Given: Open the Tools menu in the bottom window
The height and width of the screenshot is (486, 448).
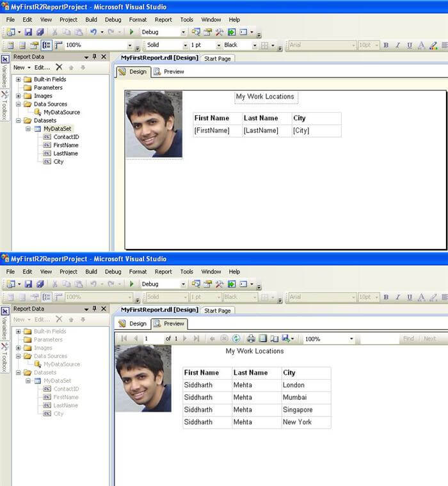Looking at the screenshot, I should tap(186, 271).
